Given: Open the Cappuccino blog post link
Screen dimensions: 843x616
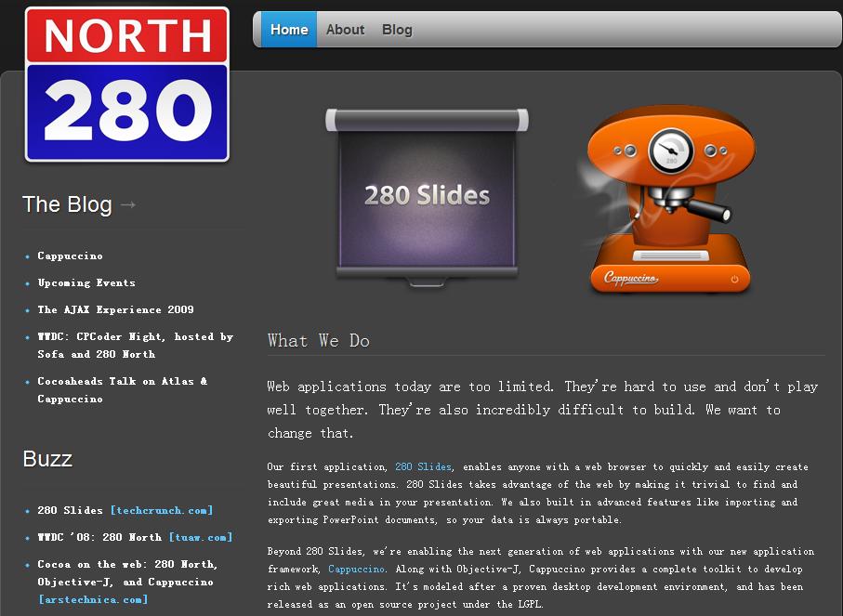Looking at the screenshot, I should 70,256.
